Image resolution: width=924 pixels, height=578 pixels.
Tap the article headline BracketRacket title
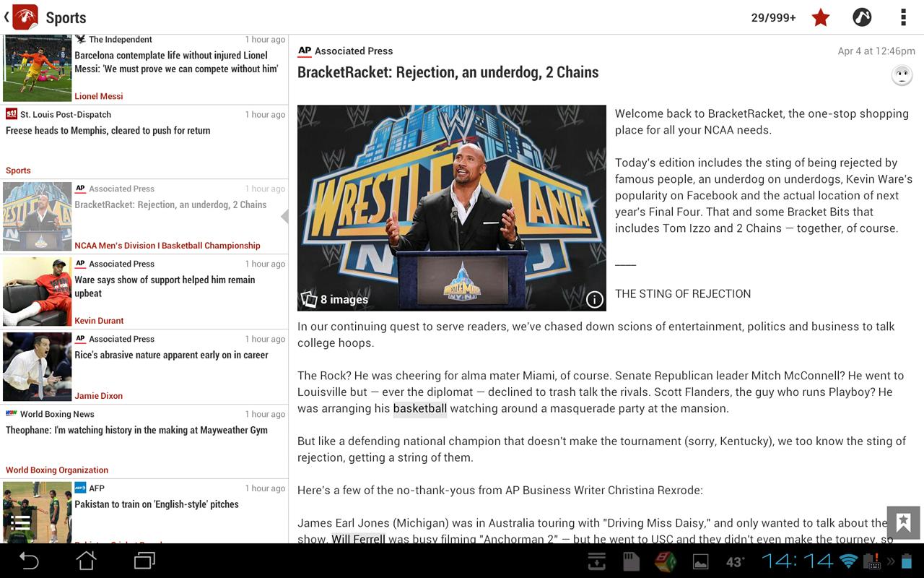click(448, 72)
